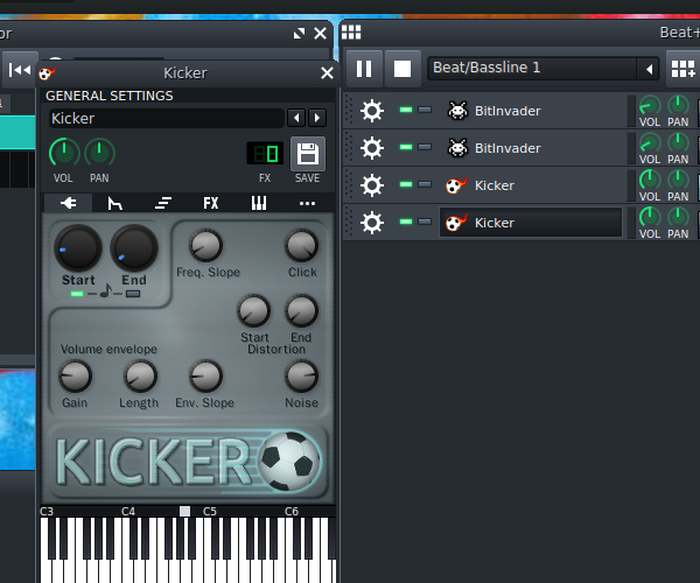Mute the highlighted Kicker track
Screen dimensions: 700x583
406,221
